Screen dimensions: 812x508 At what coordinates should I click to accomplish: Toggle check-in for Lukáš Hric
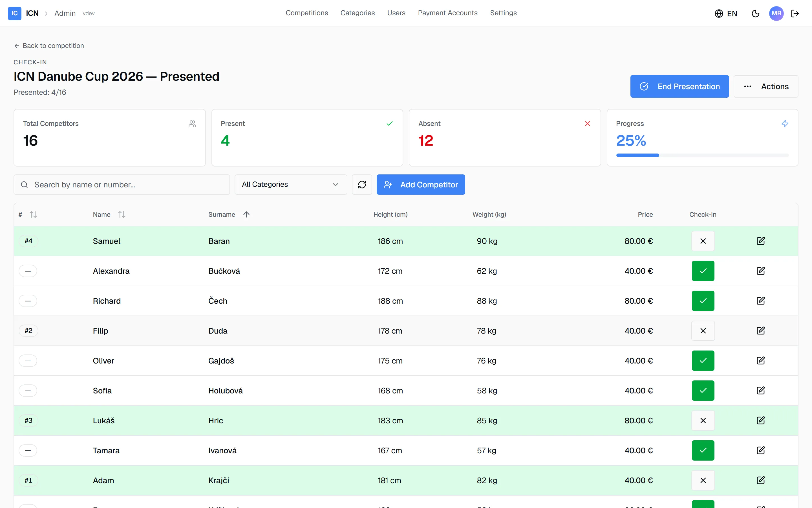coord(703,420)
